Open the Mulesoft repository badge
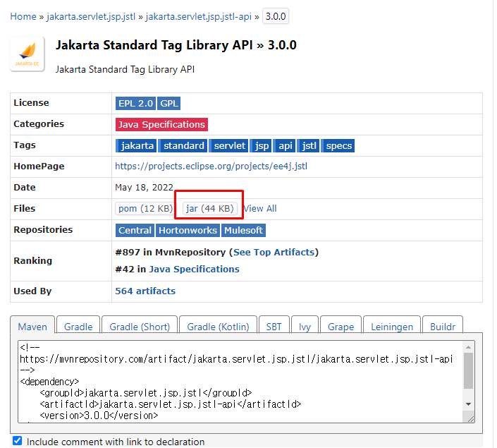 [243, 230]
